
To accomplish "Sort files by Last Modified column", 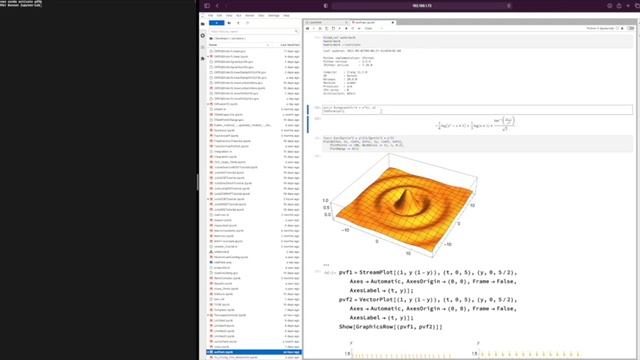I will click(289, 44).
